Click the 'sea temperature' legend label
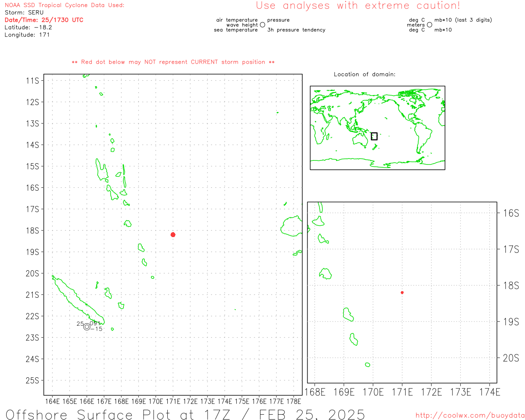This screenshot has width=525, height=420. coord(236,30)
